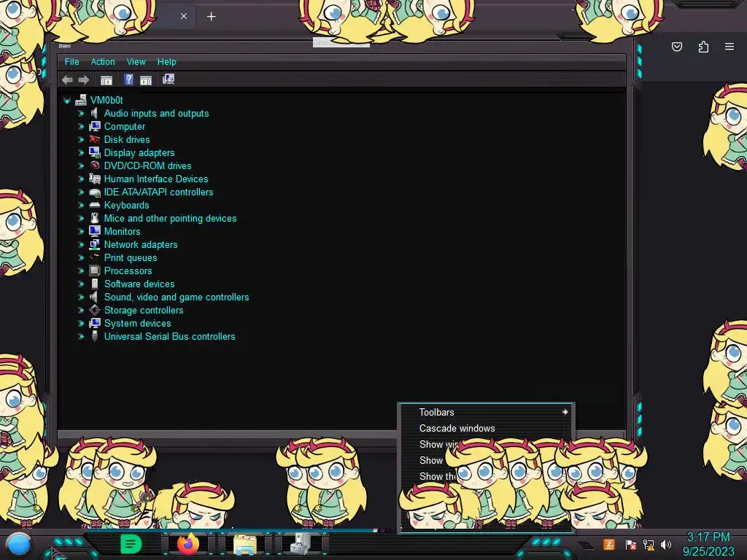
Task: Expand the Print queues node arrow
Action: point(81,257)
